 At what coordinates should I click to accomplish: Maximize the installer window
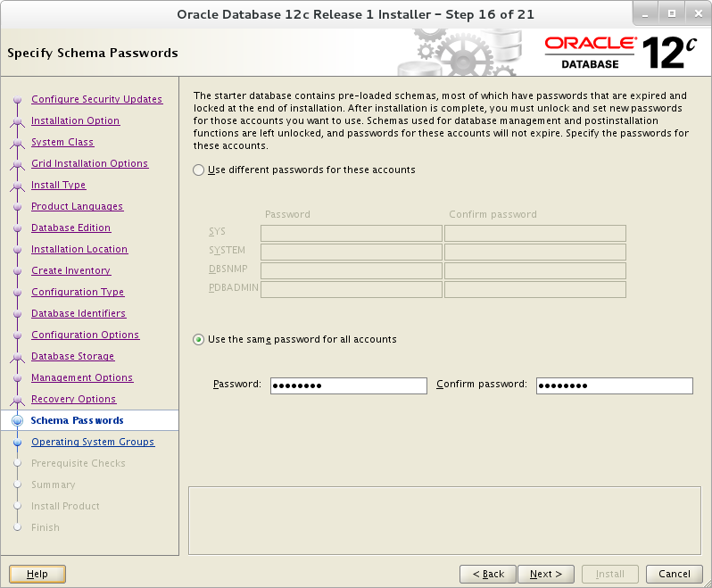click(x=672, y=14)
